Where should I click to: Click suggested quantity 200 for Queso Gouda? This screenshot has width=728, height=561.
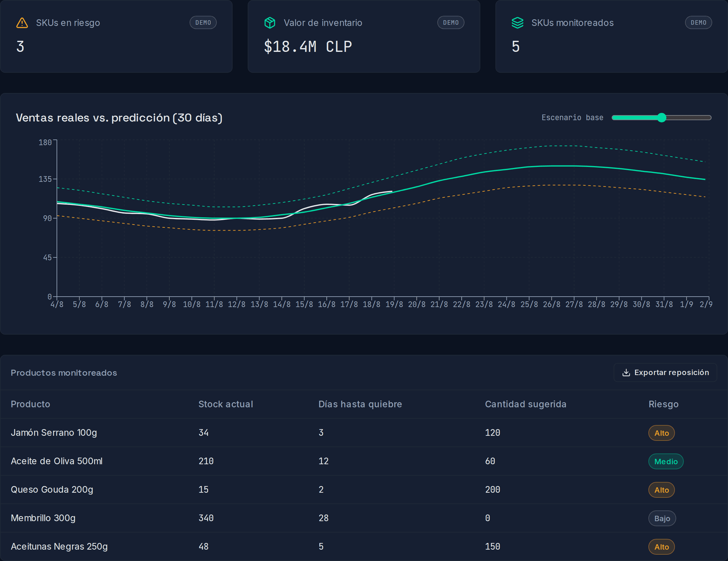coord(492,490)
